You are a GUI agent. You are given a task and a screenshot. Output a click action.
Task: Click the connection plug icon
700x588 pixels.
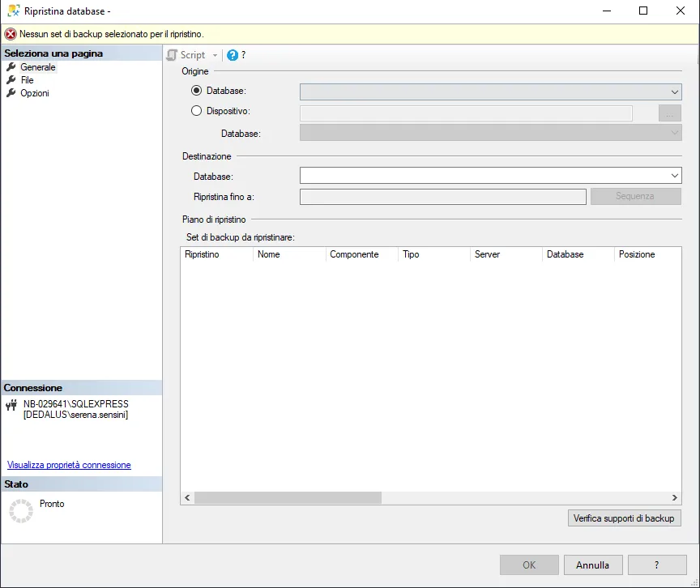point(11,405)
